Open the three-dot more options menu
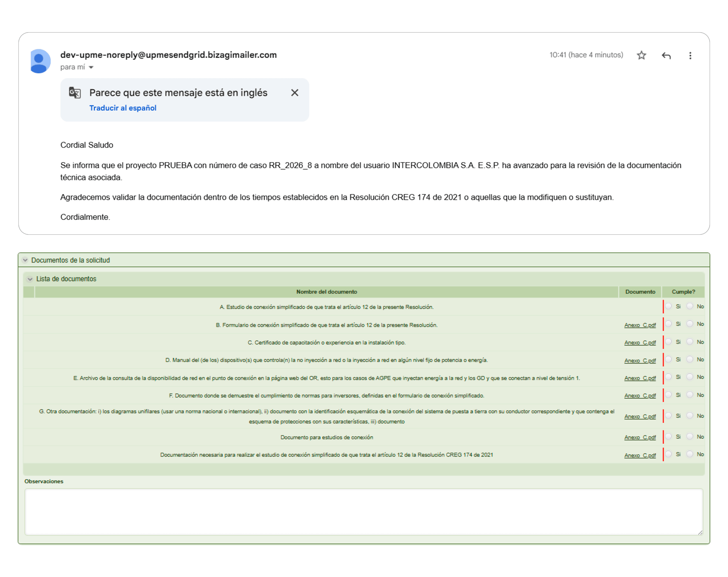The height and width of the screenshot is (577, 728). point(690,55)
